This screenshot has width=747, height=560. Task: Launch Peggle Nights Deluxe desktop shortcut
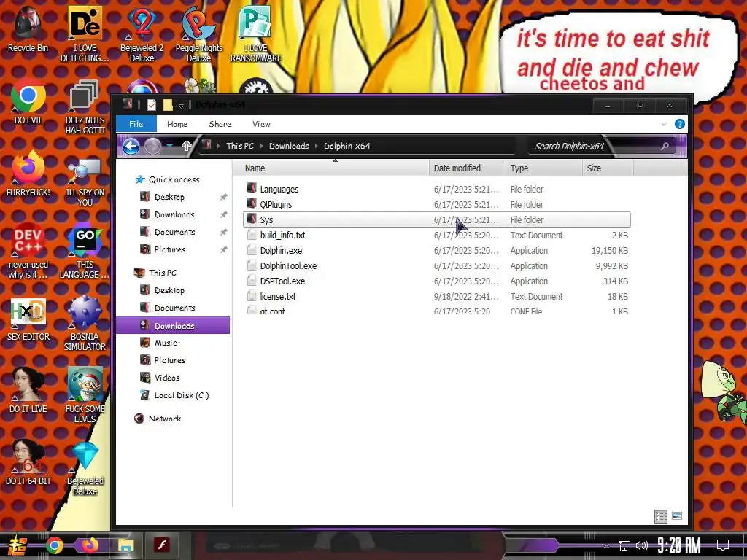(198, 34)
